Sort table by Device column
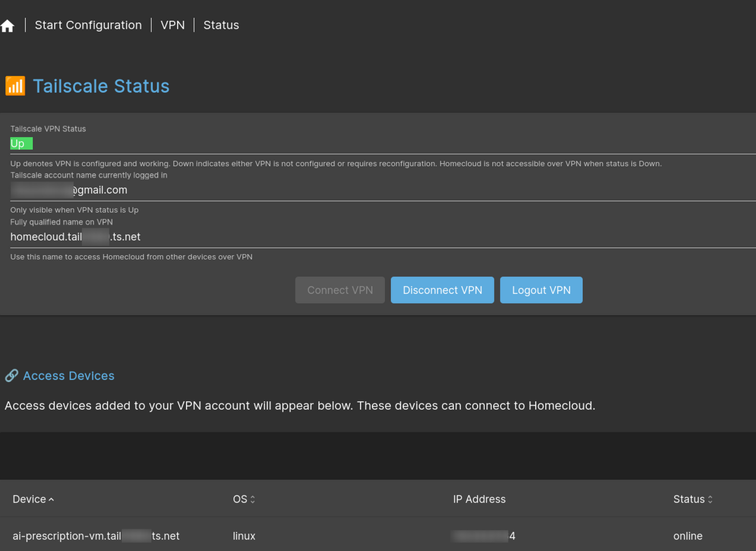The height and width of the screenshot is (551, 756). 33,499
